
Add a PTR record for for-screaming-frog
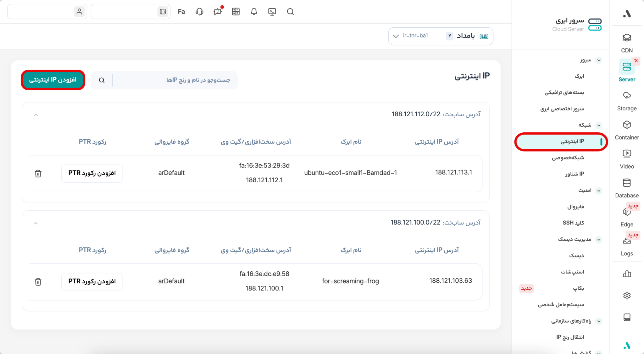point(92,281)
